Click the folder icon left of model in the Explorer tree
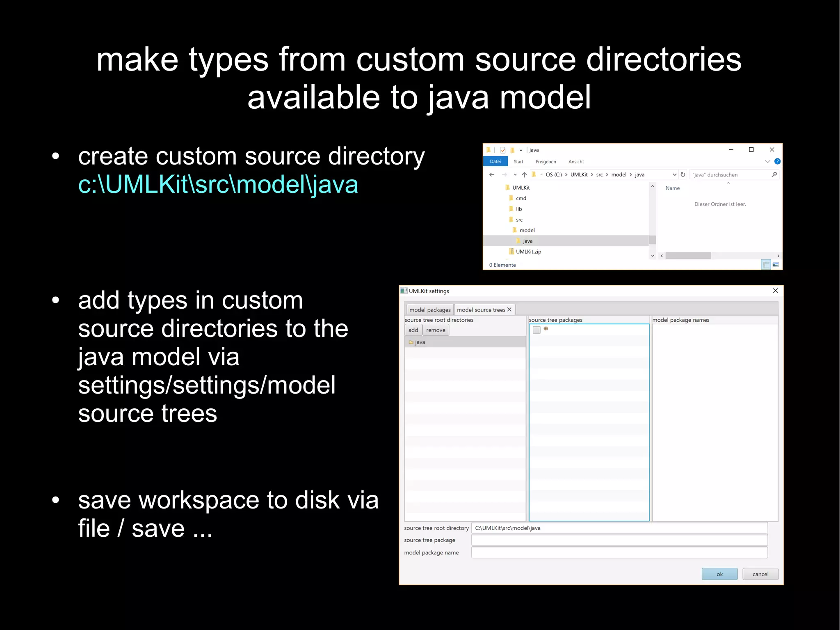This screenshot has width=840, height=630. click(x=515, y=230)
